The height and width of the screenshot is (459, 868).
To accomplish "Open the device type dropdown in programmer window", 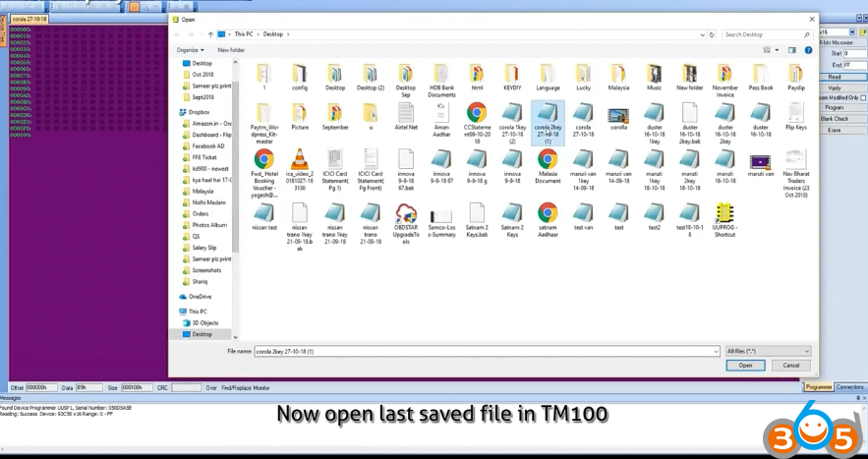I will [x=852, y=32].
